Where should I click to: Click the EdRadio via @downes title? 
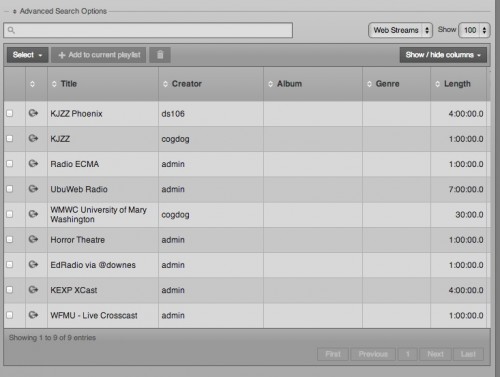(93, 265)
